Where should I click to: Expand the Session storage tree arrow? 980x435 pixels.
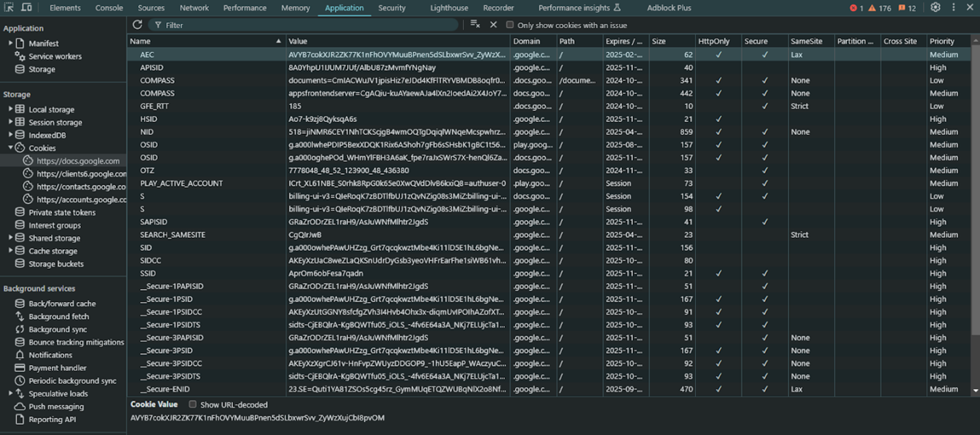click(10, 122)
